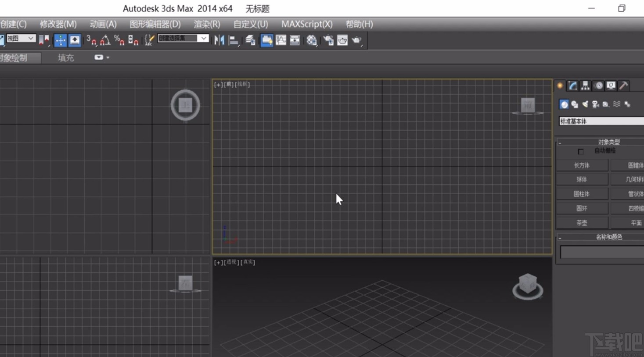Open the 自定义(U) menu
The height and width of the screenshot is (357, 644).
click(x=250, y=24)
